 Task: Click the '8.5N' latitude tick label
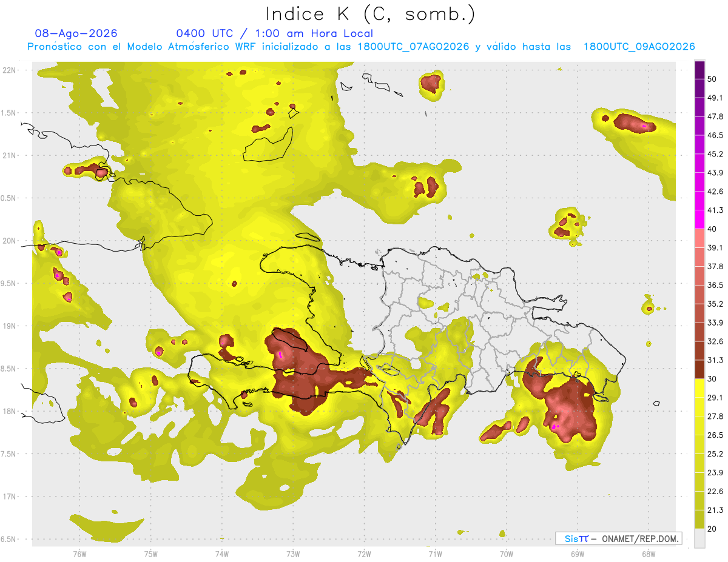[x=9, y=369]
